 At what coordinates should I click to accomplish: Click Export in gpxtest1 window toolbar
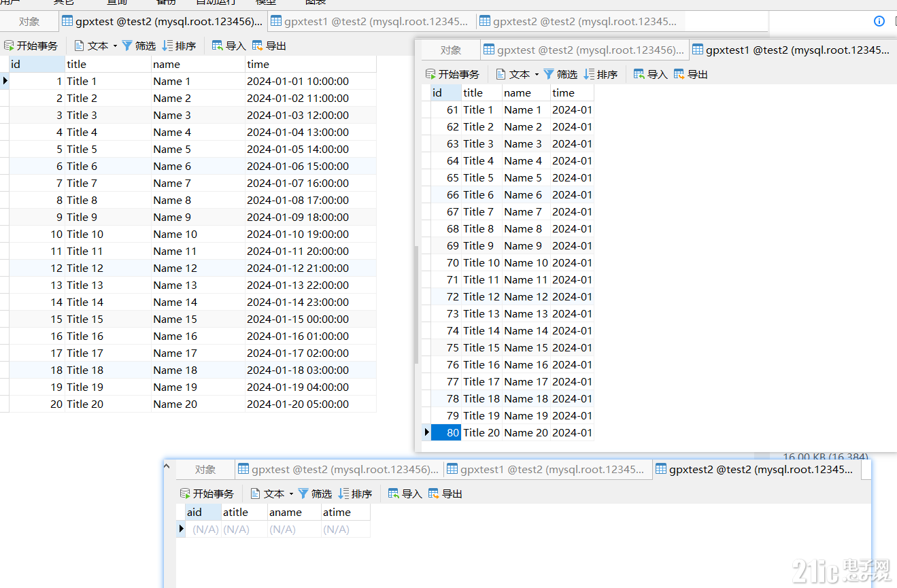(691, 74)
